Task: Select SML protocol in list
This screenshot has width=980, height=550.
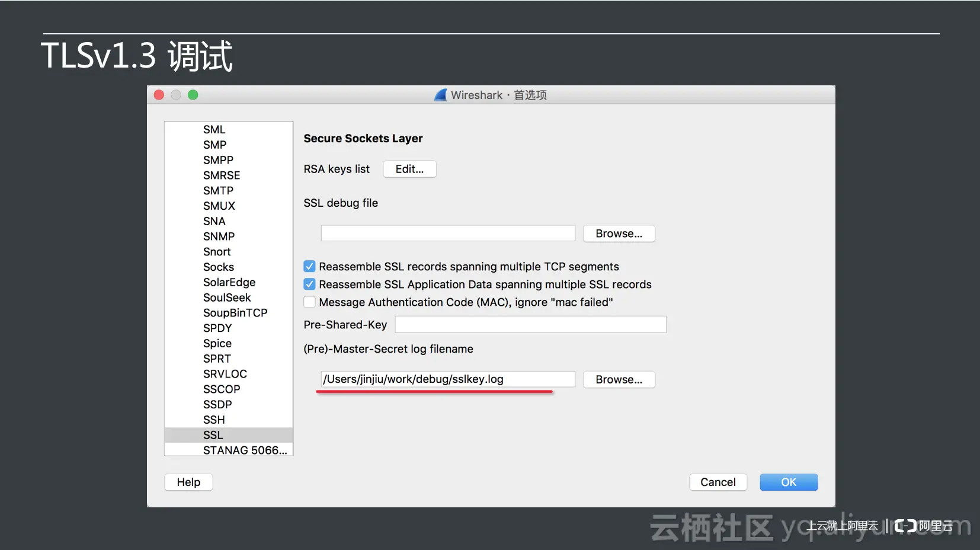Action: point(229,129)
